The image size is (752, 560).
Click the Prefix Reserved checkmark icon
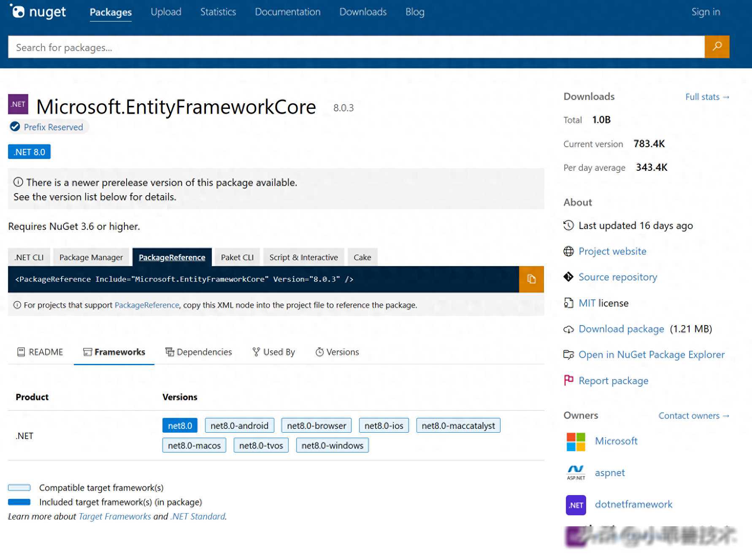click(x=15, y=127)
